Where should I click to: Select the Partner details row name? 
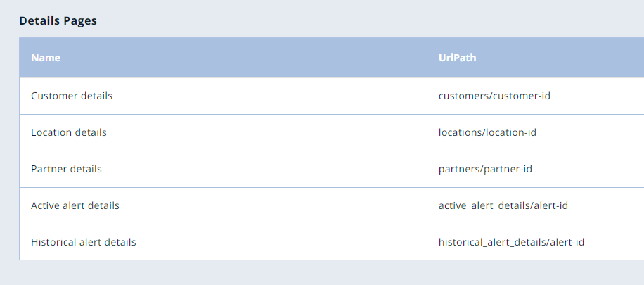(x=66, y=169)
